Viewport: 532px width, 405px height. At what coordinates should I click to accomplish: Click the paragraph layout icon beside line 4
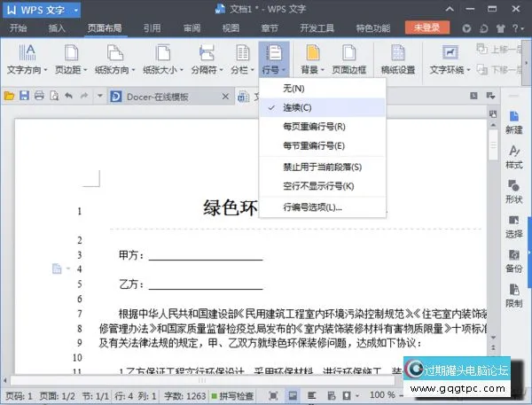57,269
